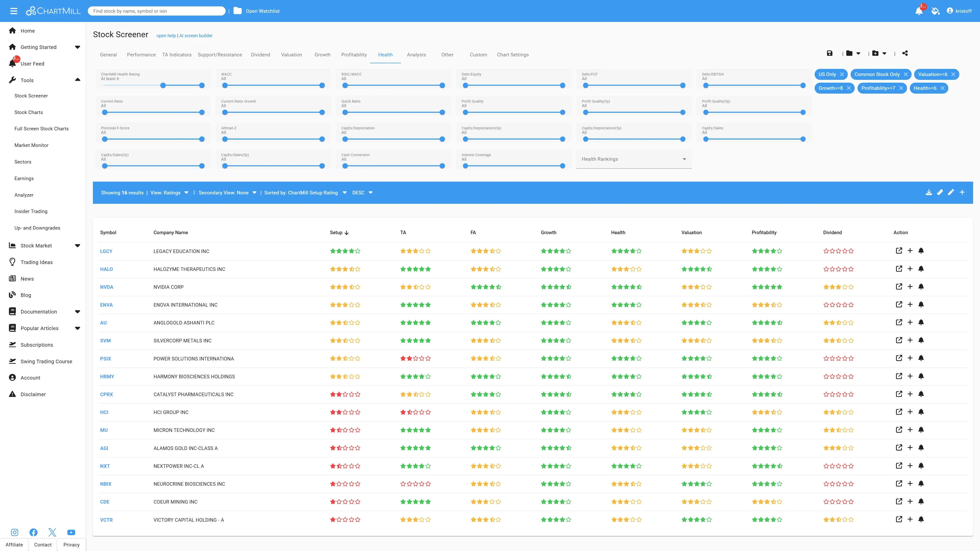Click the pencil edit icon in results bar
980x551 pixels.
click(x=951, y=192)
